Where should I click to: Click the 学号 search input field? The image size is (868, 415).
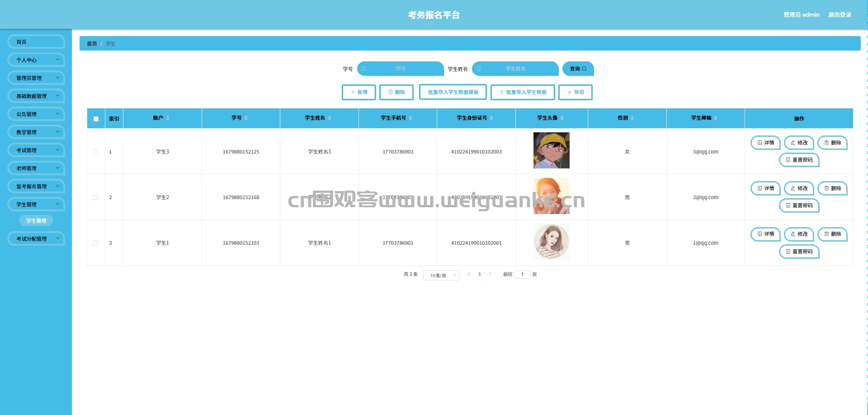point(401,69)
